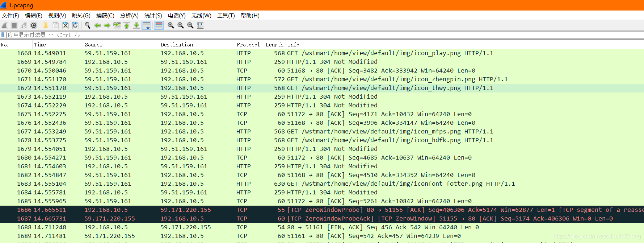Open capture options gear icon
Screen dimensions: 644x243
(x=34, y=25)
